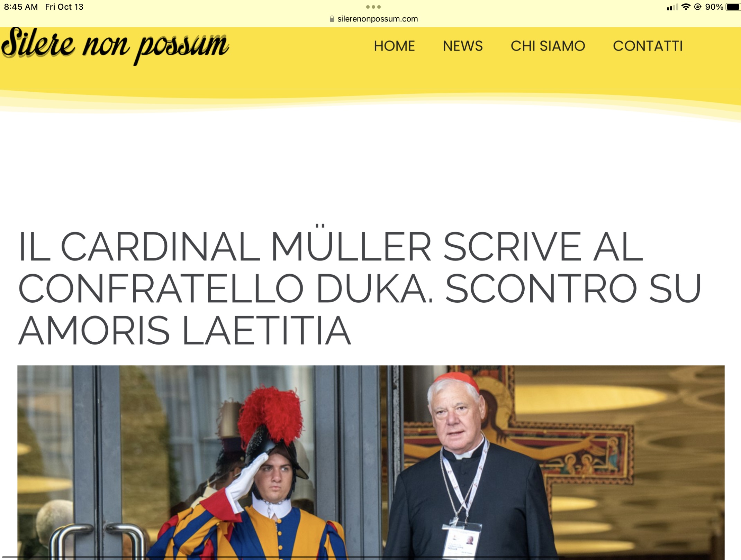Tap the Wi-Fi status icon
Viewport: 741px width, 560px height.
tap(686, 7)
